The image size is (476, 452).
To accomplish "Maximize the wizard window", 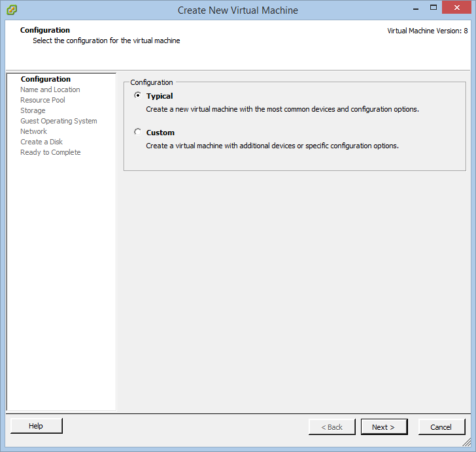I will [433, 8].
